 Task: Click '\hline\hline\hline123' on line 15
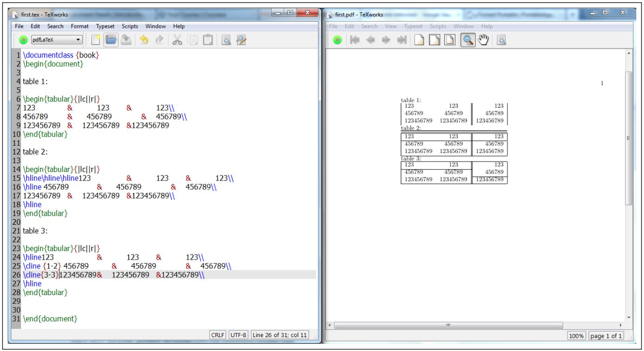57,178
